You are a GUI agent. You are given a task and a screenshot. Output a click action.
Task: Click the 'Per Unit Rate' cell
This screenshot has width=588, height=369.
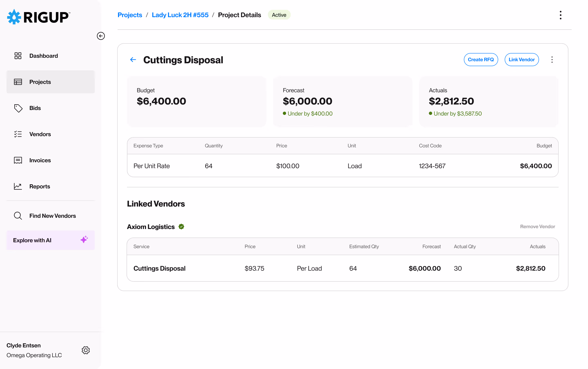tap(151, 166)
